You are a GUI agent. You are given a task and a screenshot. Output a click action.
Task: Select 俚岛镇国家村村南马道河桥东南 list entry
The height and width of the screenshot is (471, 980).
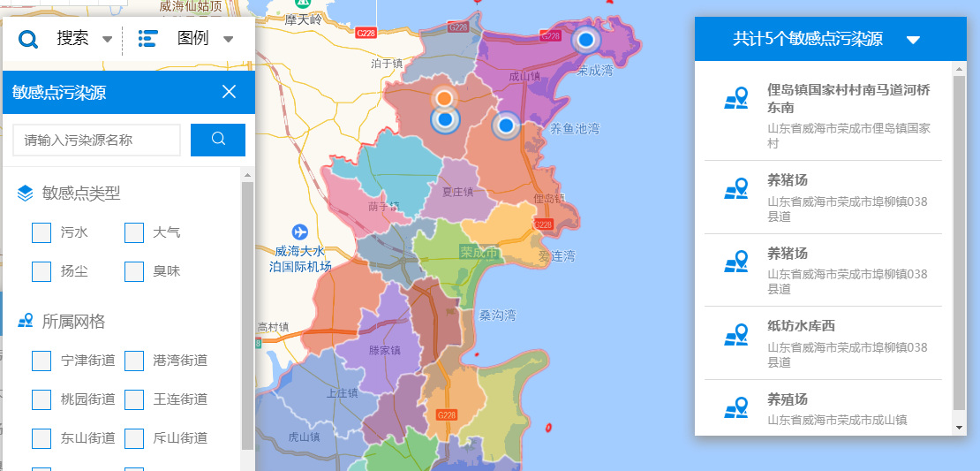click(823, 116)
